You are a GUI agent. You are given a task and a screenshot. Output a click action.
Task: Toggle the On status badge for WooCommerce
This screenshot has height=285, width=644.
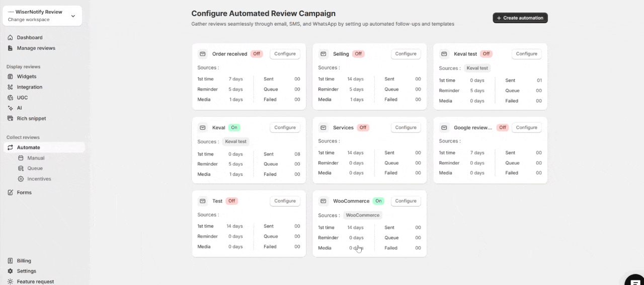point(378,201)
